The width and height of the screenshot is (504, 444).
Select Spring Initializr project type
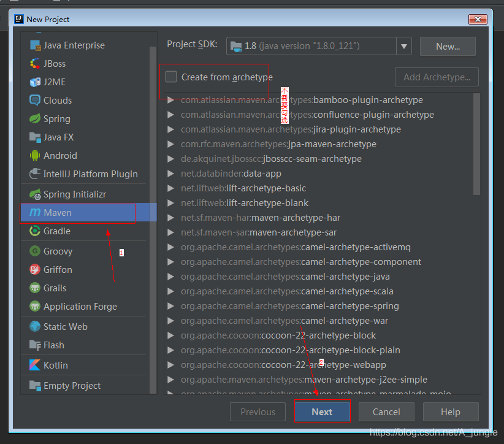[85, 194]
